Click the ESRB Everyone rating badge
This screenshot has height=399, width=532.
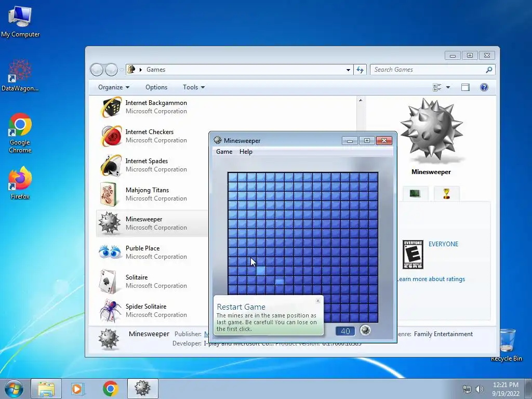(x=413, y=255)
